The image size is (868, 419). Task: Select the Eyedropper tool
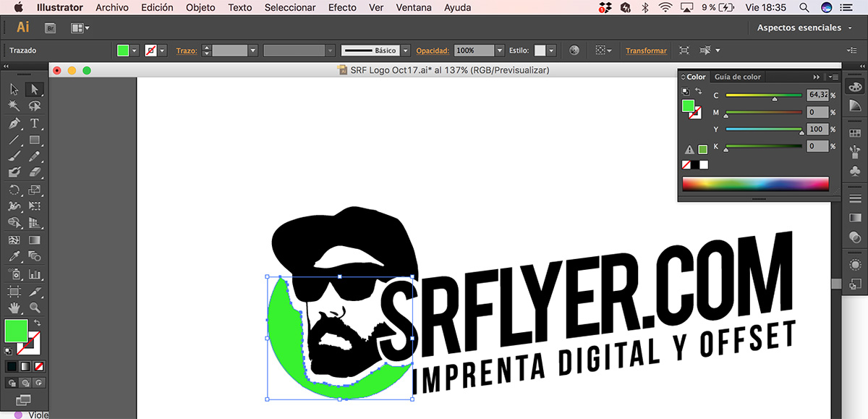14,256
